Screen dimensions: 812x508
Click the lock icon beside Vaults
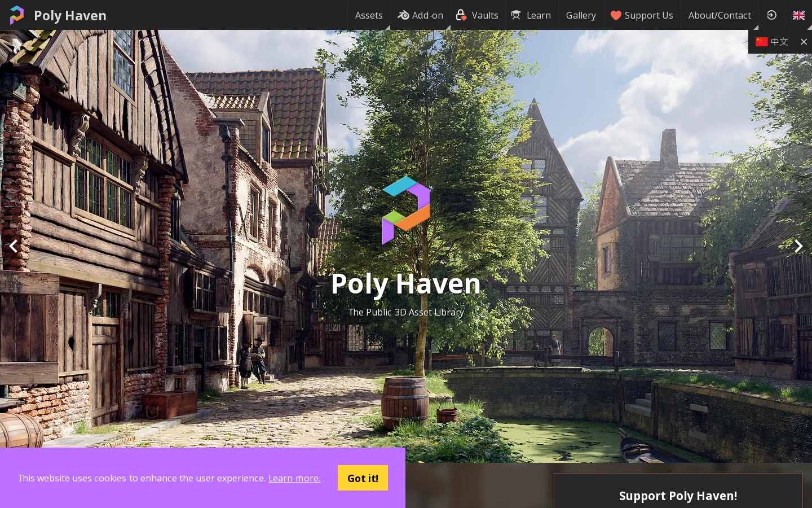click(461, 15)
